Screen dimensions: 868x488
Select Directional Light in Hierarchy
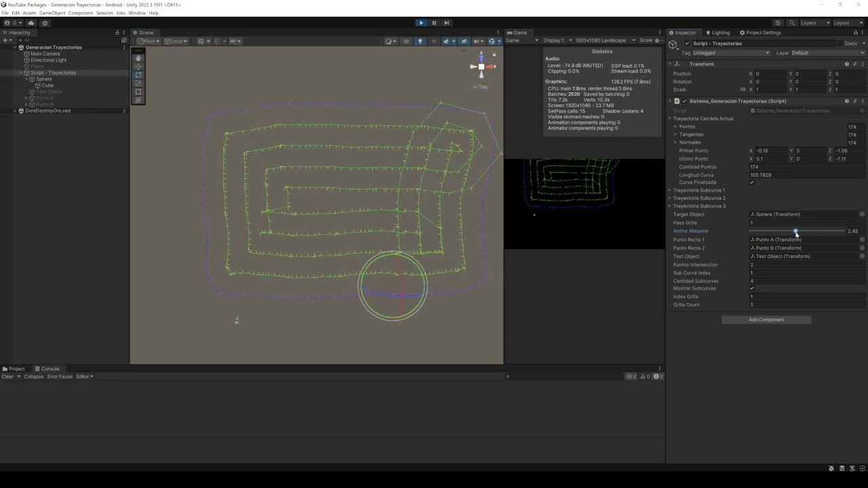pos(48,60)
